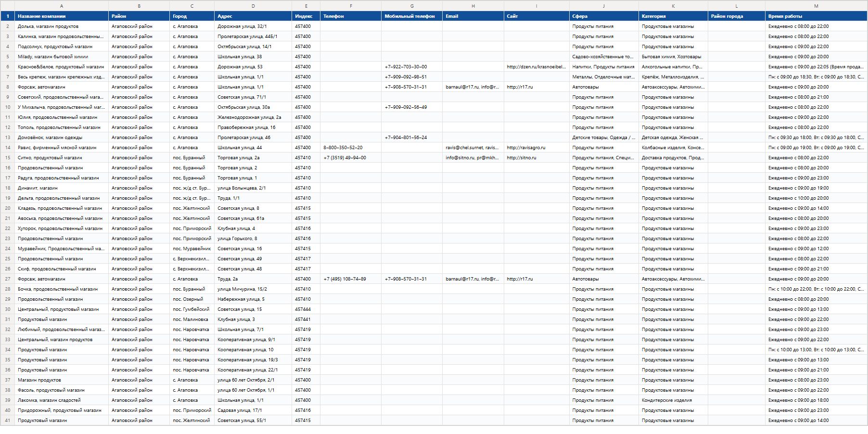The width and height of the screenshot is (868, 434).
Task: Select email cell starting 'ravis@chel.surnet'
Action: click(473, 148)
